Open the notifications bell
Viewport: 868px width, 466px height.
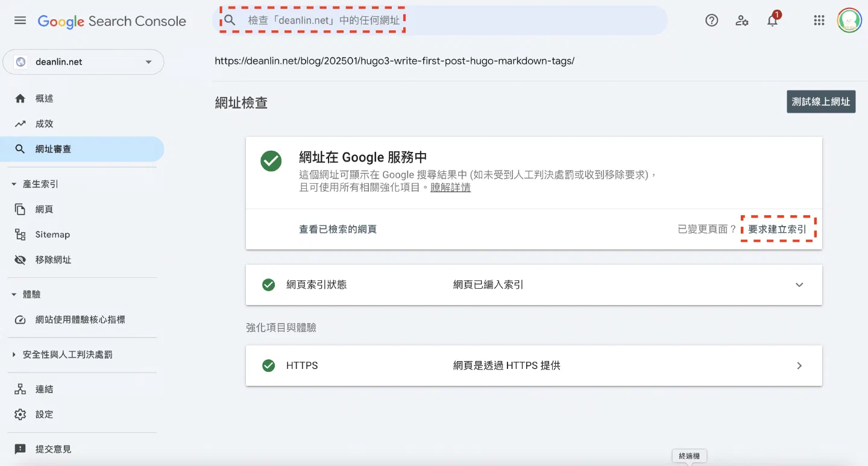point(772,20)
